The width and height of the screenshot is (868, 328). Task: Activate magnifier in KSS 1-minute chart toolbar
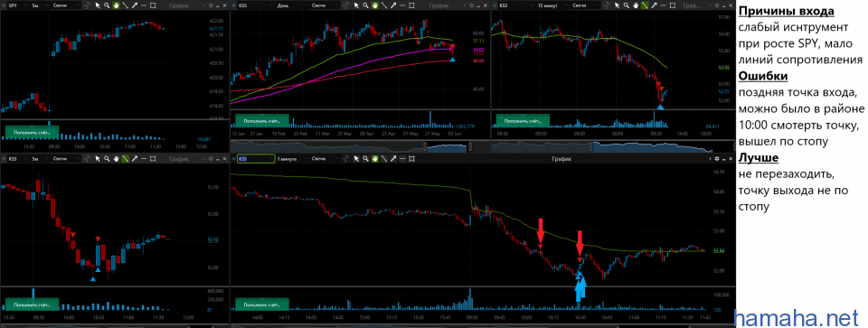click(x=365, y=159)
